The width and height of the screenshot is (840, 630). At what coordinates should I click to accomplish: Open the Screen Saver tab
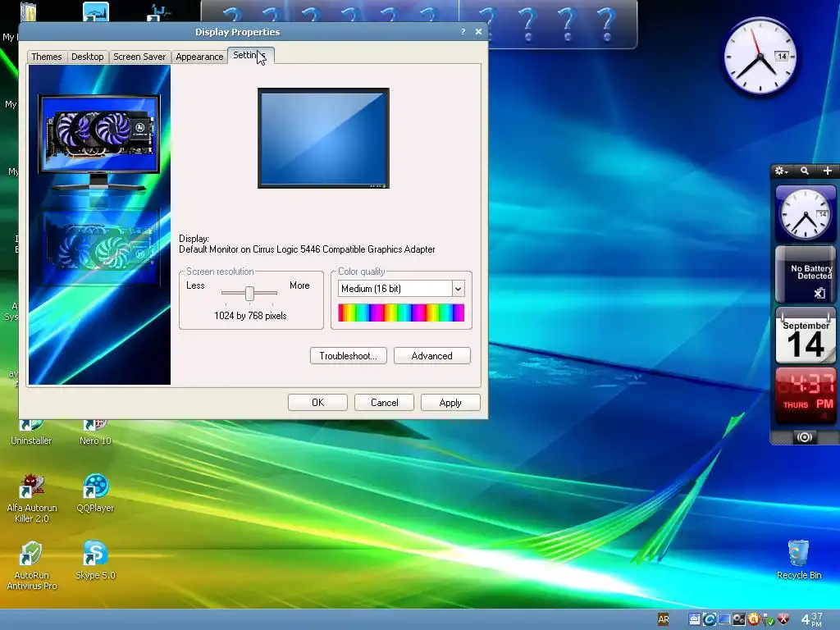pyautogui.click(x=139, y=57)
